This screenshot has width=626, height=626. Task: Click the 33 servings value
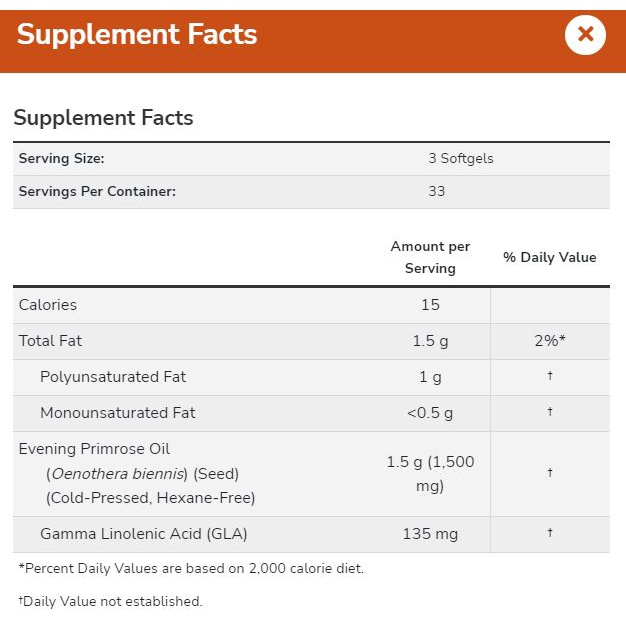pyautogui.click(x=436, y=191)
